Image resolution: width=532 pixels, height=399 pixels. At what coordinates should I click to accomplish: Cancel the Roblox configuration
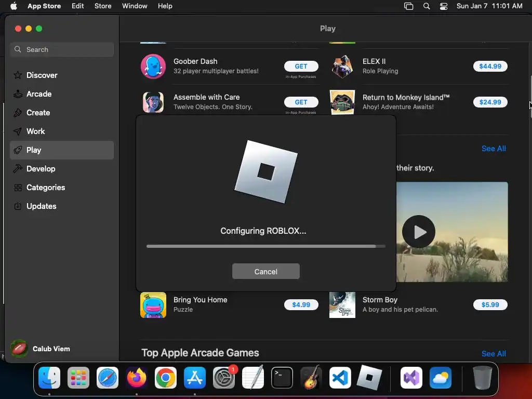[x=266, y=271]
